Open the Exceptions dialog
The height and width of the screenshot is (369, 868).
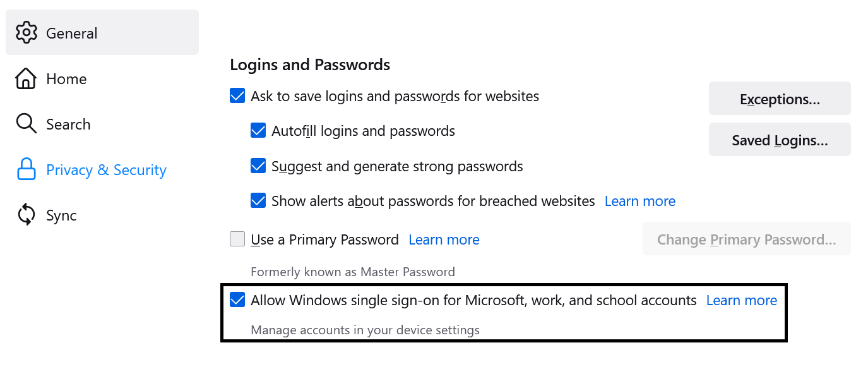coord(780,98)
